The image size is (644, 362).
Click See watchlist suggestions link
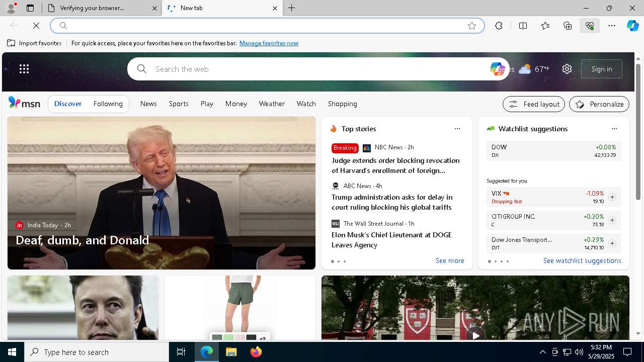[x=582, y=260]
